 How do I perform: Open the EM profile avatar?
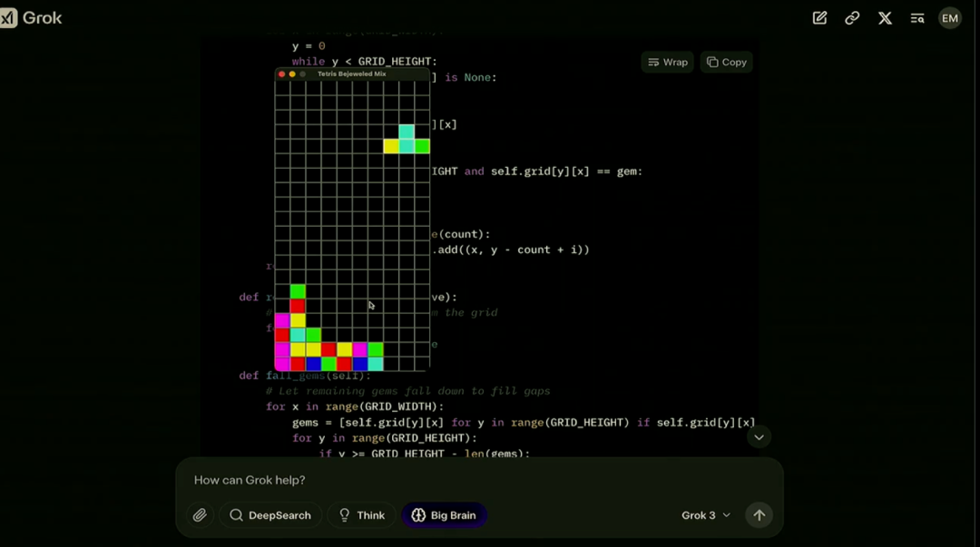(x=950, y=18)
